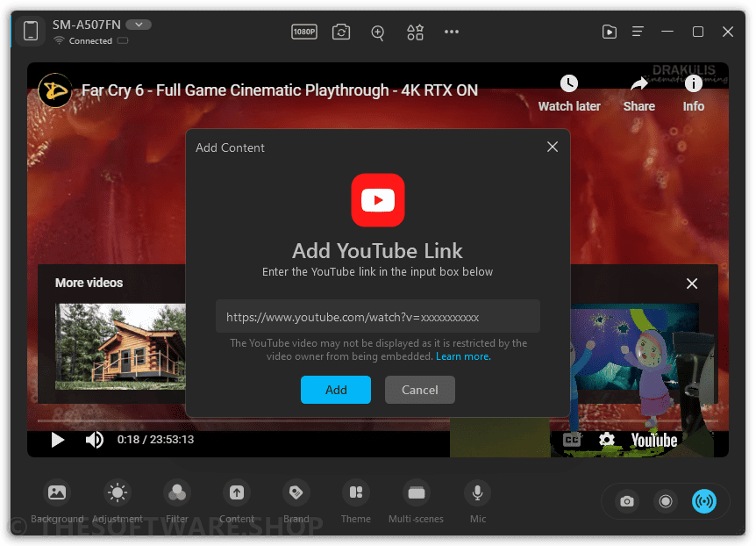Start recording with the record button
Screen dimensions: 756x546
[x=666, y=501]
